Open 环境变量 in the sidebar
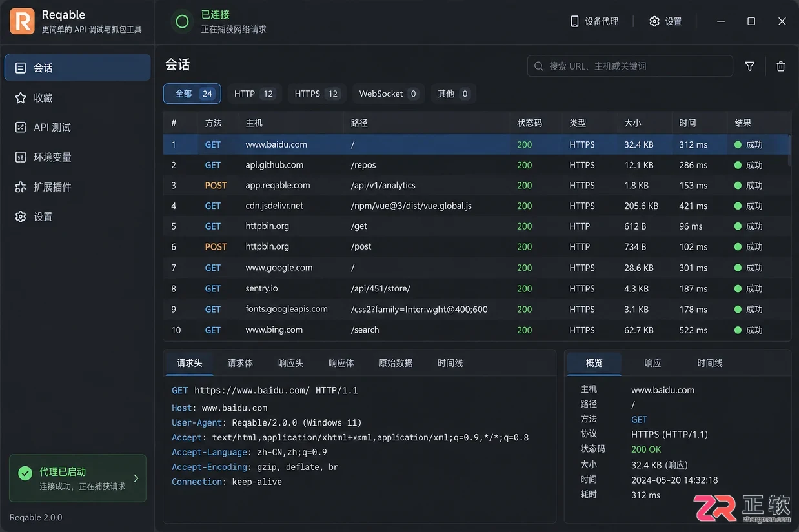 77,157
